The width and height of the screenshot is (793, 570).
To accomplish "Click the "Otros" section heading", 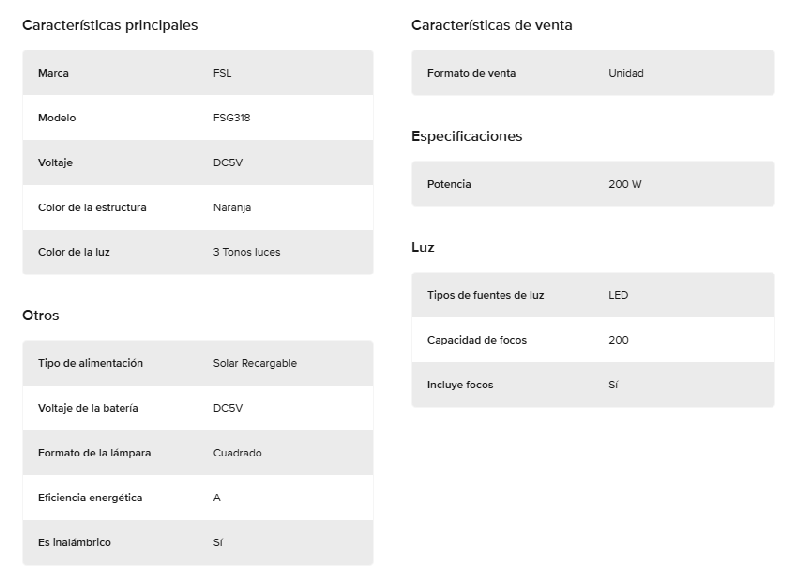I will tap(41, 315).
